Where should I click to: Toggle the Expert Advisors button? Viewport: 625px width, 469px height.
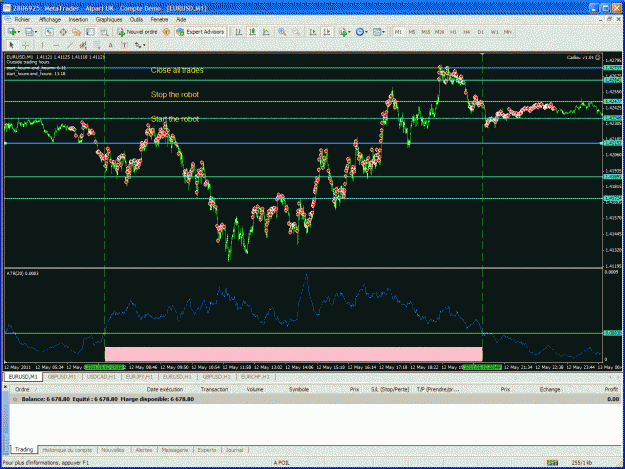pyautogui.click(x=200, y=32)
